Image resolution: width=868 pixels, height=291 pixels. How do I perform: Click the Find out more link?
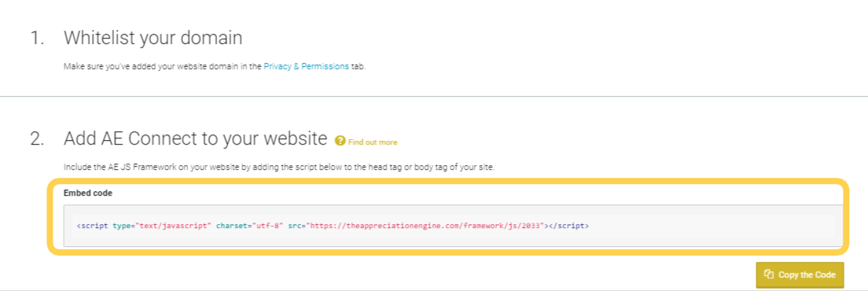[x=373, y=142]
